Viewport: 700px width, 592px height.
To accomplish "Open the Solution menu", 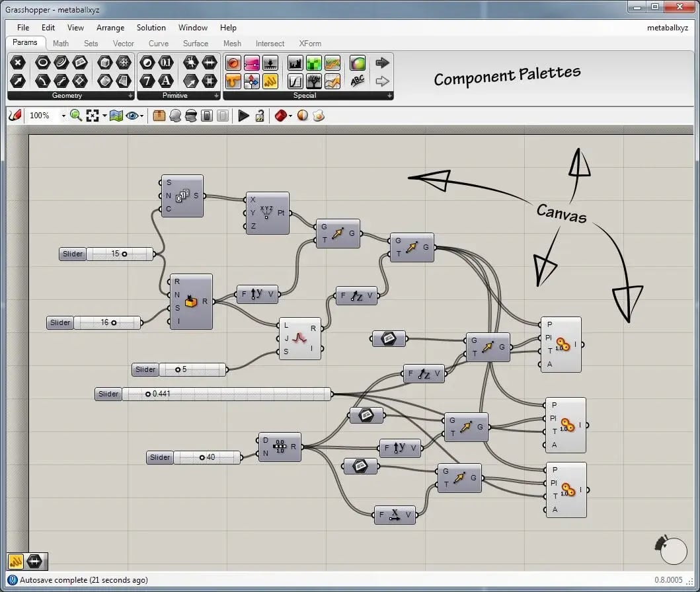I will pyautogui.click(x=151, y=28).
